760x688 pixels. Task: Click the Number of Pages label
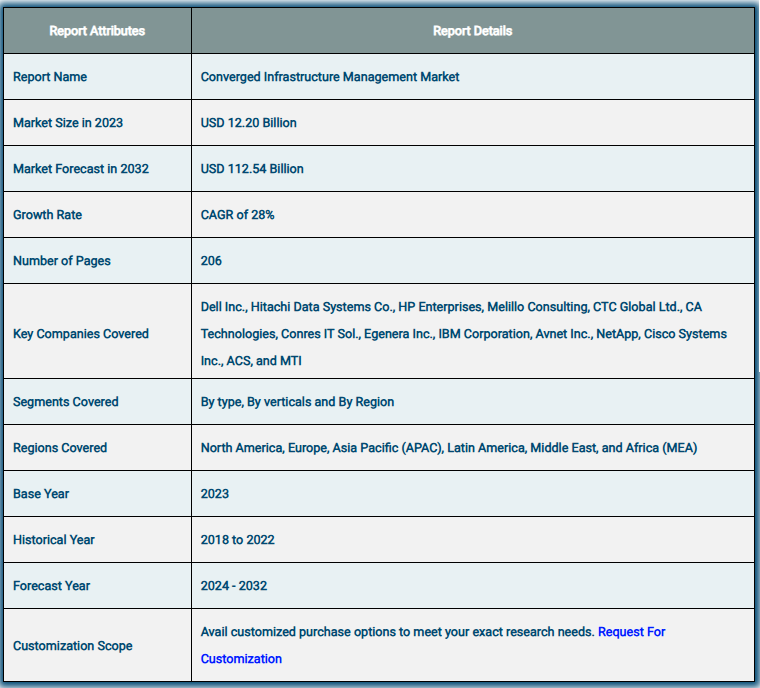click(62, 261)
